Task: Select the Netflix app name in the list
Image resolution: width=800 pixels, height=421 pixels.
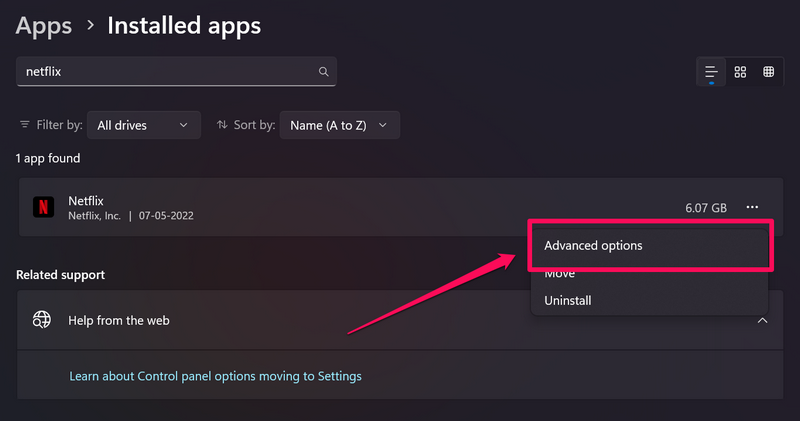Action: pos(86,200)
